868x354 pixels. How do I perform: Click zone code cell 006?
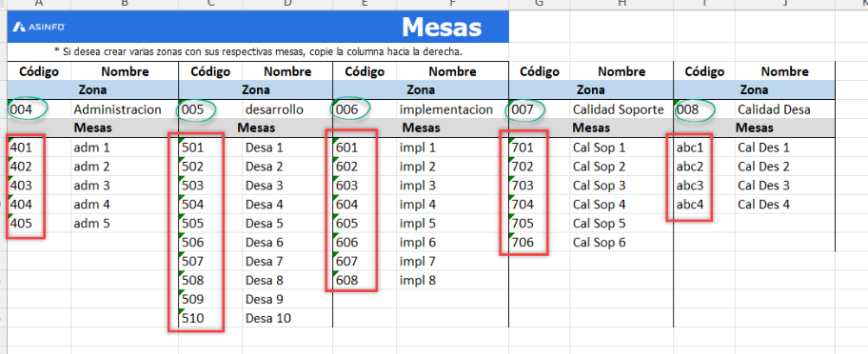tap(365, 109)
